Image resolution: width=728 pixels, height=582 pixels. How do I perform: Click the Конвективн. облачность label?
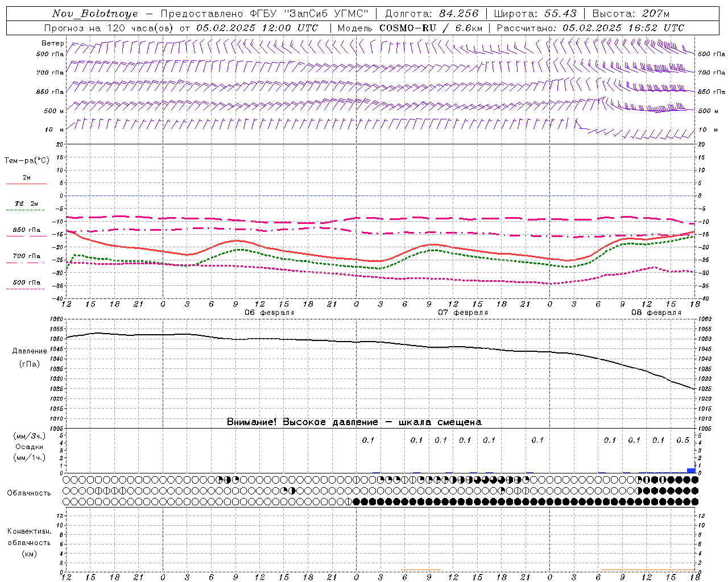(29, 537)
